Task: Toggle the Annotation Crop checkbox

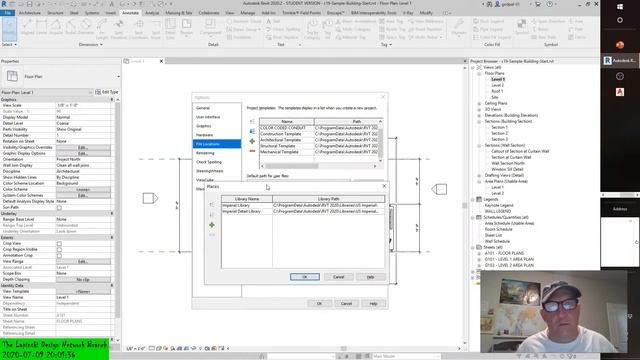Action: click(x=59, y=256)
